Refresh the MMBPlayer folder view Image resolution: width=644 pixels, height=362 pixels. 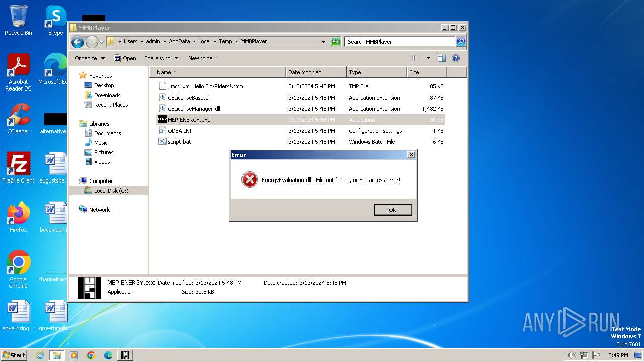[336, 42]
